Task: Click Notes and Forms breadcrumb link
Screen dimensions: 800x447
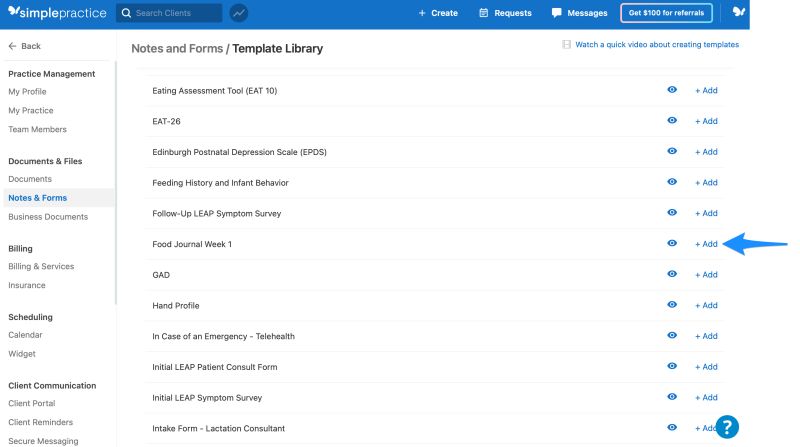Action: 177,48
